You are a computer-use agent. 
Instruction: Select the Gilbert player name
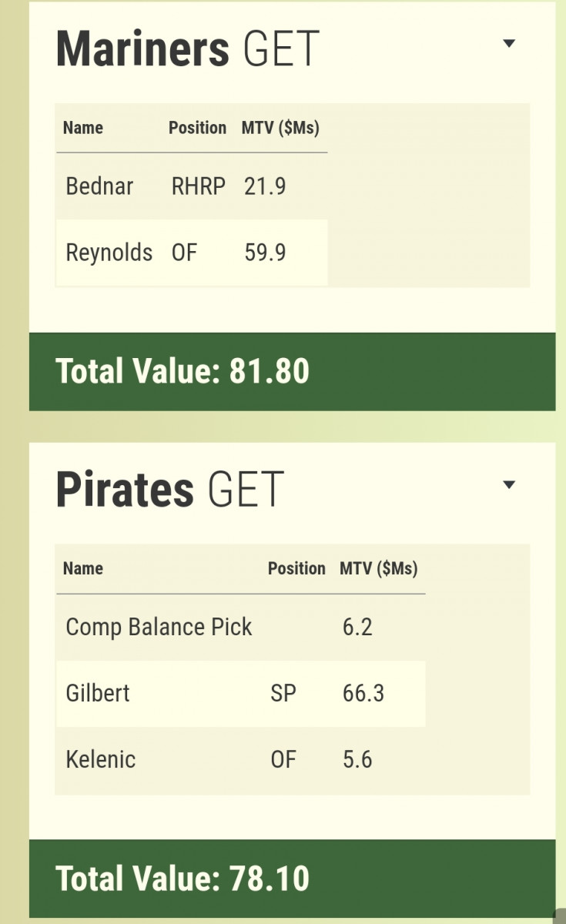(98, 693)
